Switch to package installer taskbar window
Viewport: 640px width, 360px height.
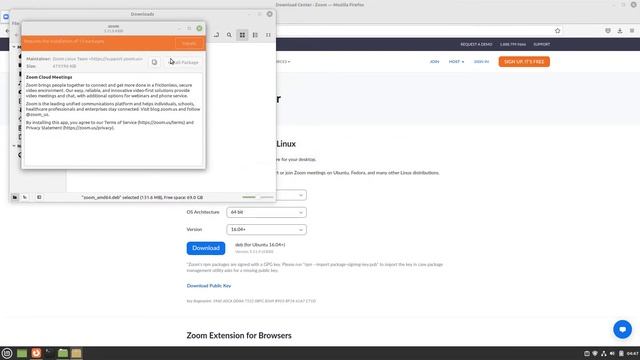tap(76, 353)
